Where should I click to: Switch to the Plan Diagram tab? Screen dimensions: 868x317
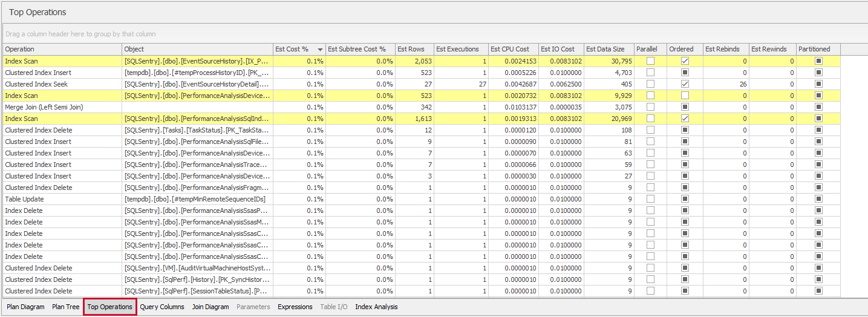[25, 307]
